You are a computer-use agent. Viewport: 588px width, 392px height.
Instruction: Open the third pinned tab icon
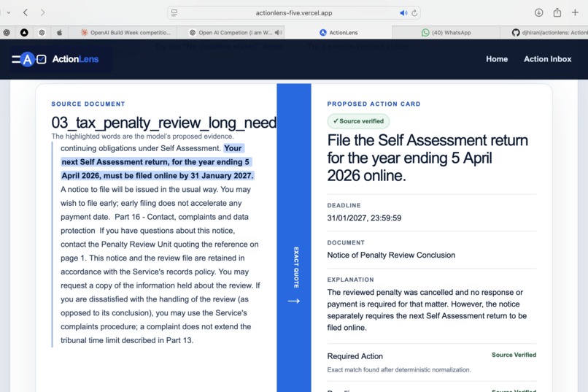(x=42, y=33)
